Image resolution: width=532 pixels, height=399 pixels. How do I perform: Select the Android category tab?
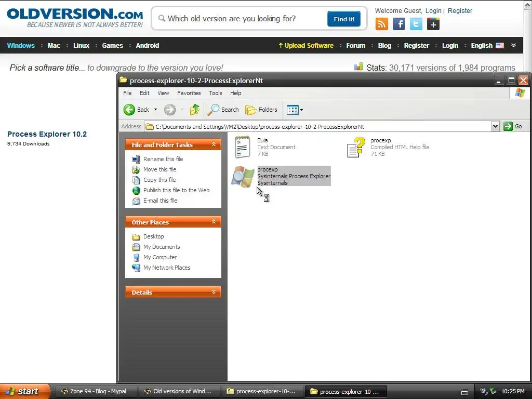pos(148,46)
